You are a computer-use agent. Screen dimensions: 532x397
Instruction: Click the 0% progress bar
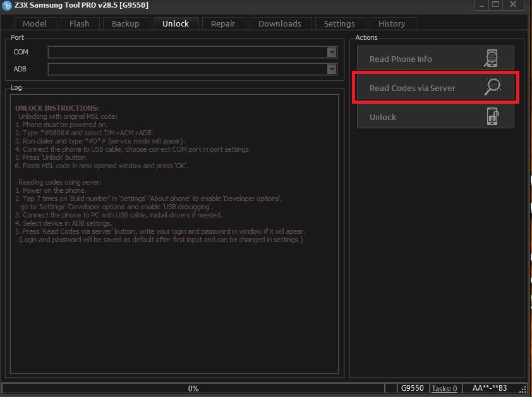(x=193, y=388)
